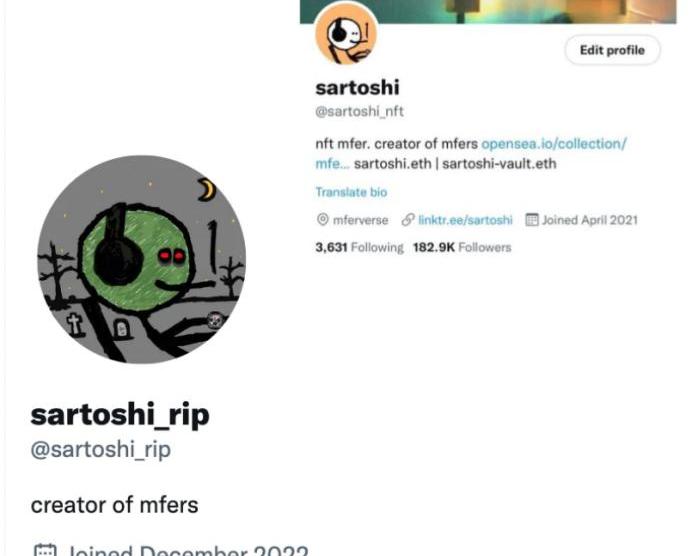This screenshot has width=692, height=556.
Task: Click the calendar icon beside Joined April 2021
Action: (x=532, y=219)
